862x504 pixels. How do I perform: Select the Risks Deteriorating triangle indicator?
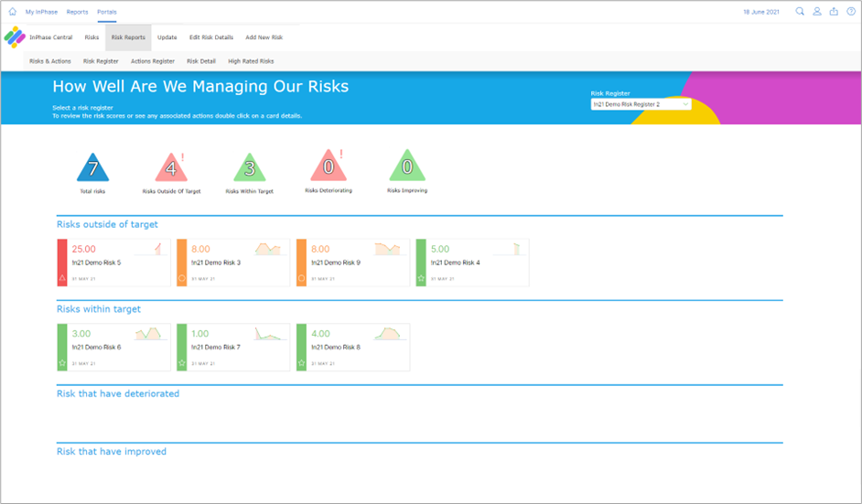tap(329, 166)
